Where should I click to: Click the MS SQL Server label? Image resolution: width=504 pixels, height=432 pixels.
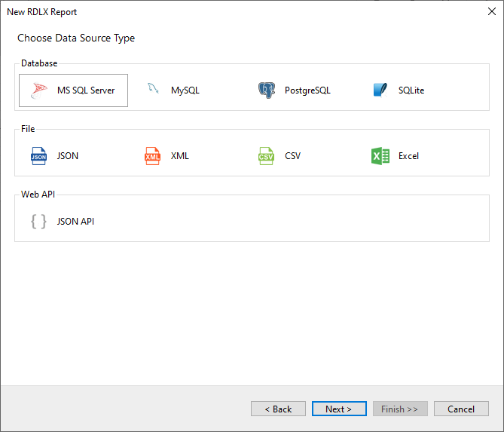[x=86, y=90]
